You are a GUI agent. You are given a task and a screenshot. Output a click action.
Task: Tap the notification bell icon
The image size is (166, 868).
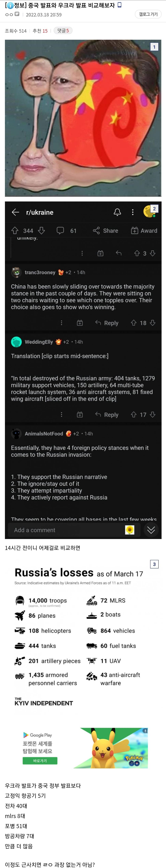(117, 212)
